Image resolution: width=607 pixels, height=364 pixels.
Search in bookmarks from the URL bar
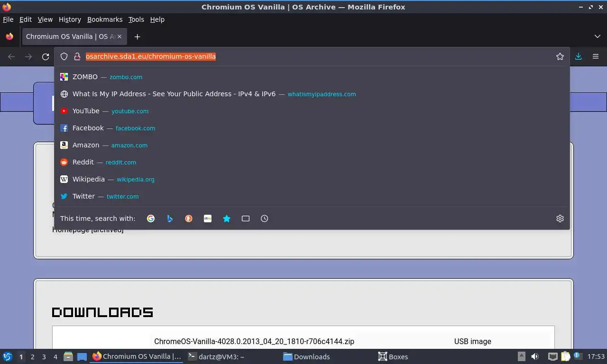point(227,218)
